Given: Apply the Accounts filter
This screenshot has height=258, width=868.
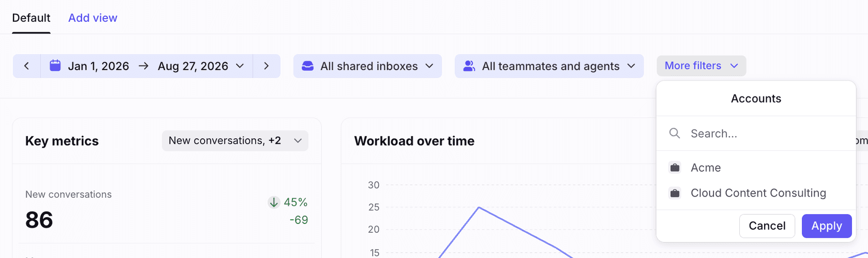Looking at the screenshot, I should point(827,226).
